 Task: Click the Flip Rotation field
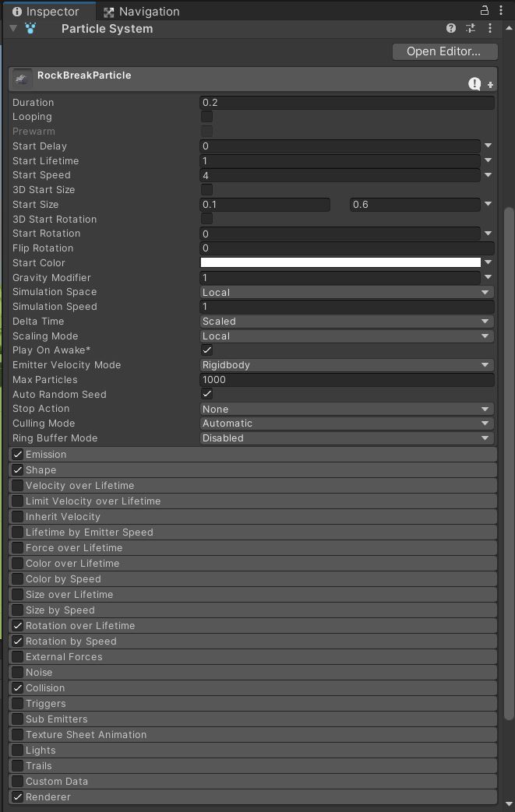[347, 248]
